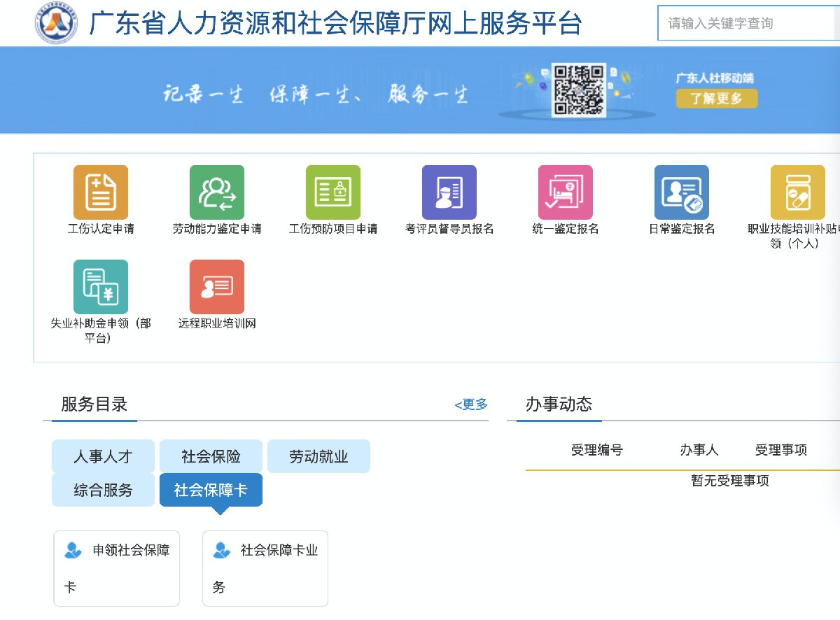Open the 申领社会保障卡 service card

pos(117,568)
